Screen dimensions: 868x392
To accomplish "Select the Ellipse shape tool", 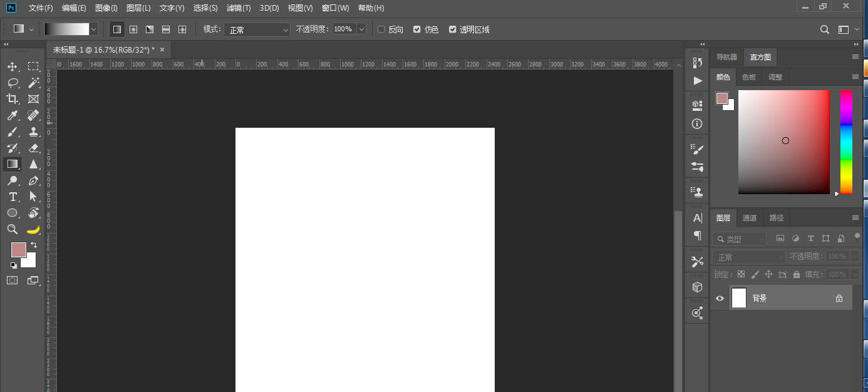I will 13,213.
